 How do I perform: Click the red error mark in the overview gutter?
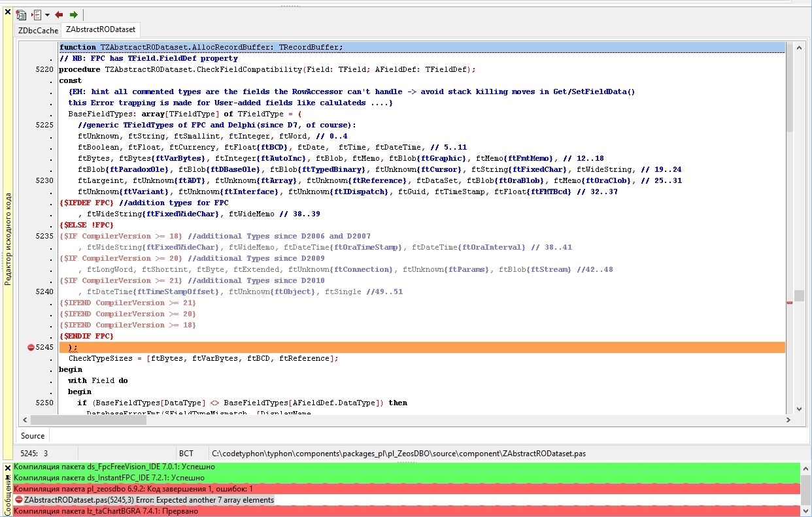tap(790, 303)
